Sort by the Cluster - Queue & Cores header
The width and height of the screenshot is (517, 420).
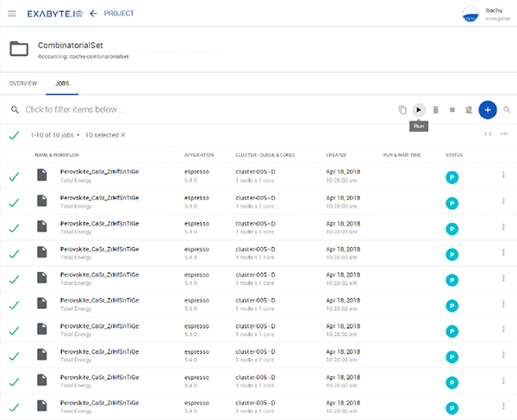[x=265, y=155]
